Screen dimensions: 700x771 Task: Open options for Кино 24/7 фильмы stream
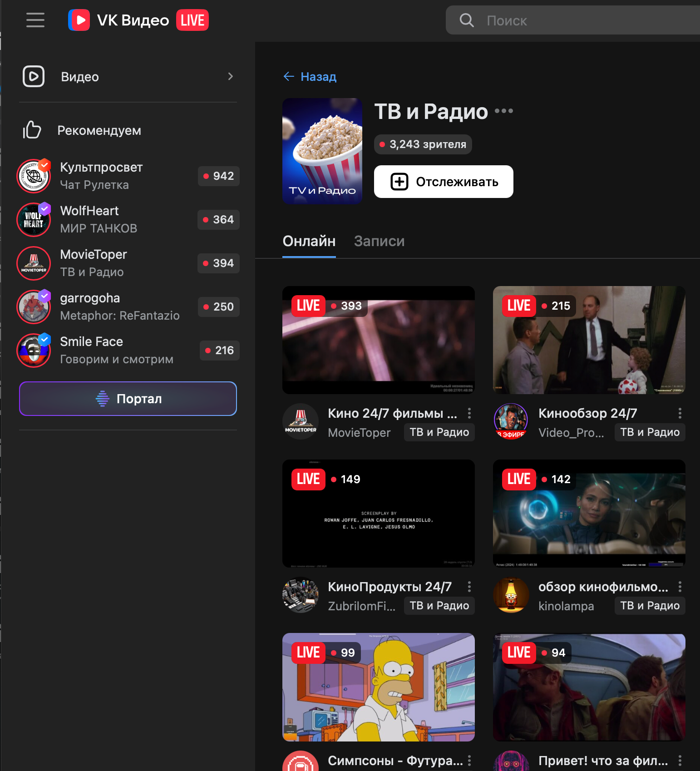469,413
